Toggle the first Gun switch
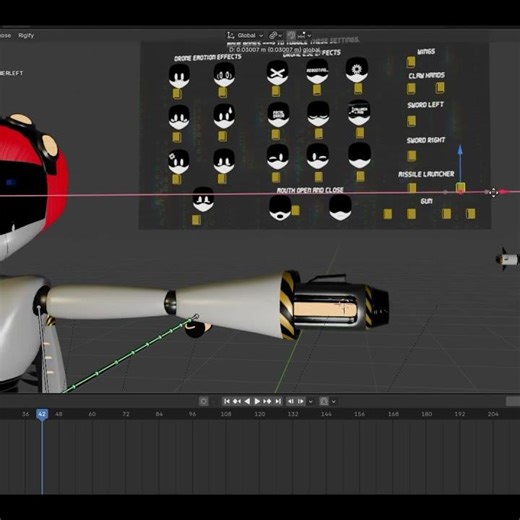520x520 pixels. coord(387,214)
